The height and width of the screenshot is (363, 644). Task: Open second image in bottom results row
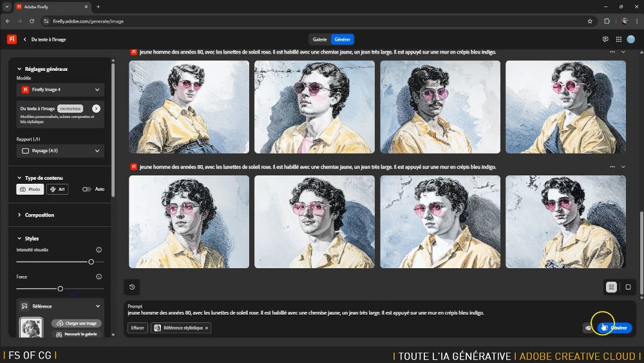[x=315, y=222]
